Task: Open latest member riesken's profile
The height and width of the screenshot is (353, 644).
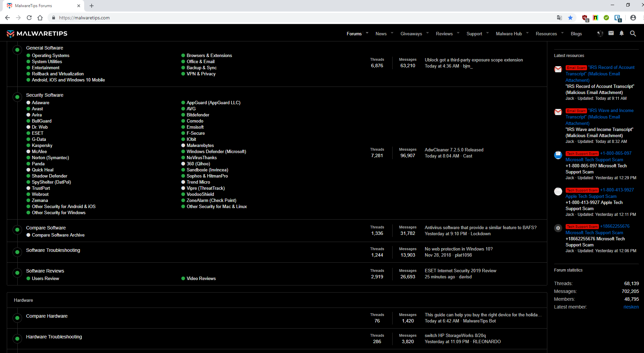Action: pos(631,307)
